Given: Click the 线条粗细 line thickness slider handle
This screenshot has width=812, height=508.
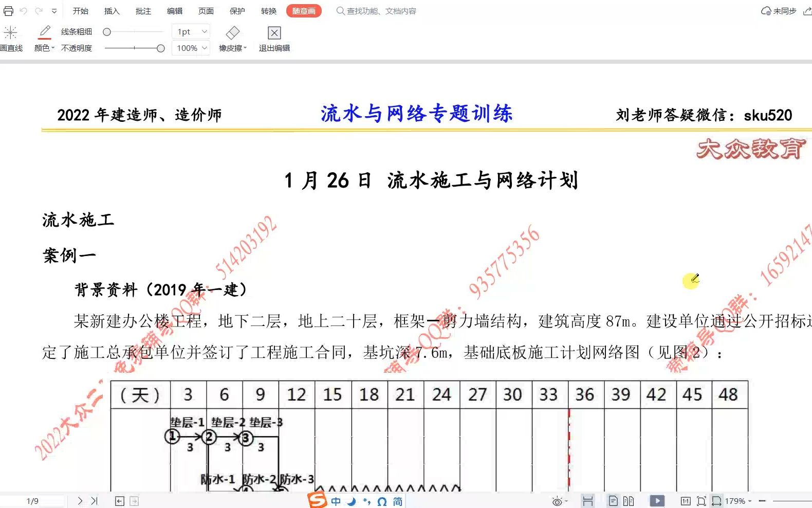Looking at the screenshot, I should [x=107, y=32].
